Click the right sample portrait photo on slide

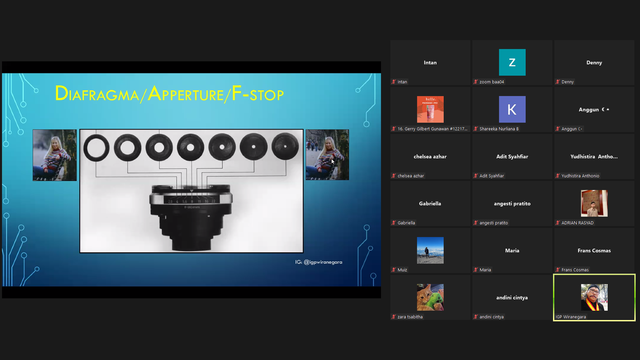coord(327,155)
